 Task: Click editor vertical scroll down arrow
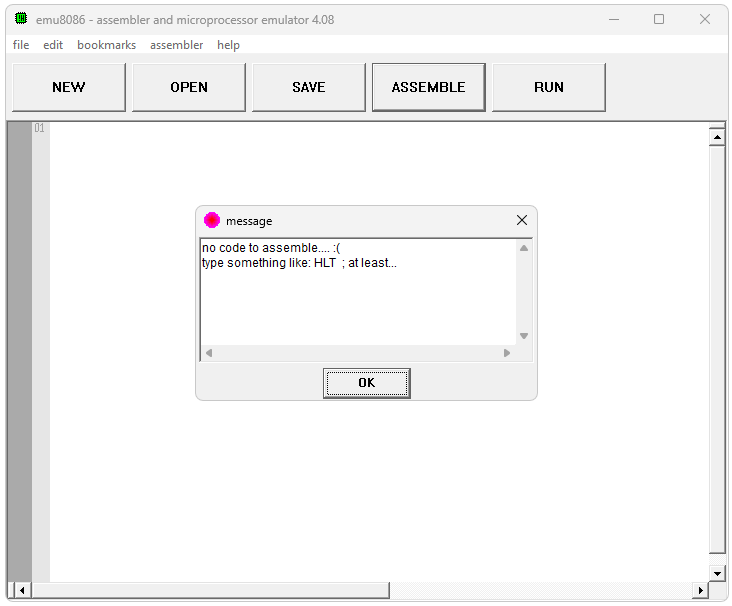717,573
